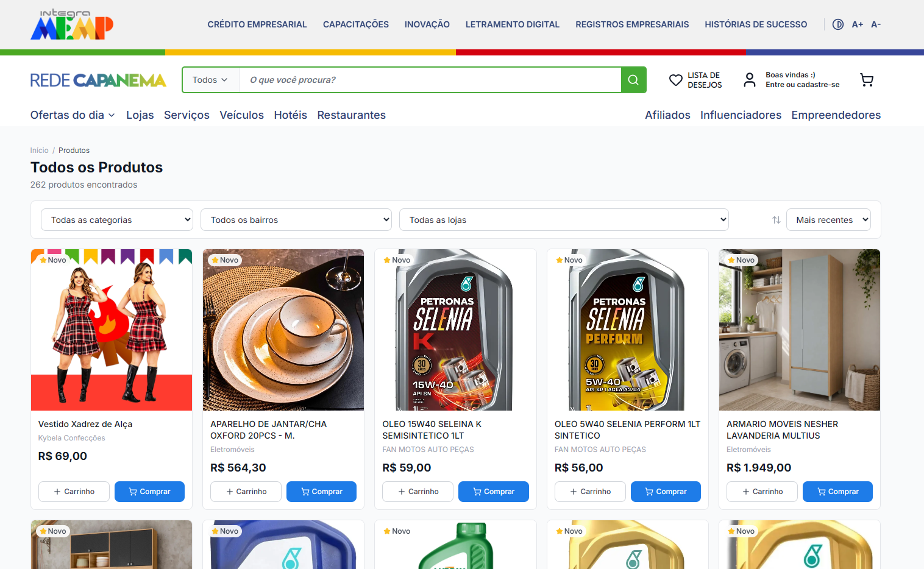Click Comprar for Aparelho de Jantar Oxford
Image resolution: width=924 pixels, height=569 pixels.
click(x=321, y=492)
